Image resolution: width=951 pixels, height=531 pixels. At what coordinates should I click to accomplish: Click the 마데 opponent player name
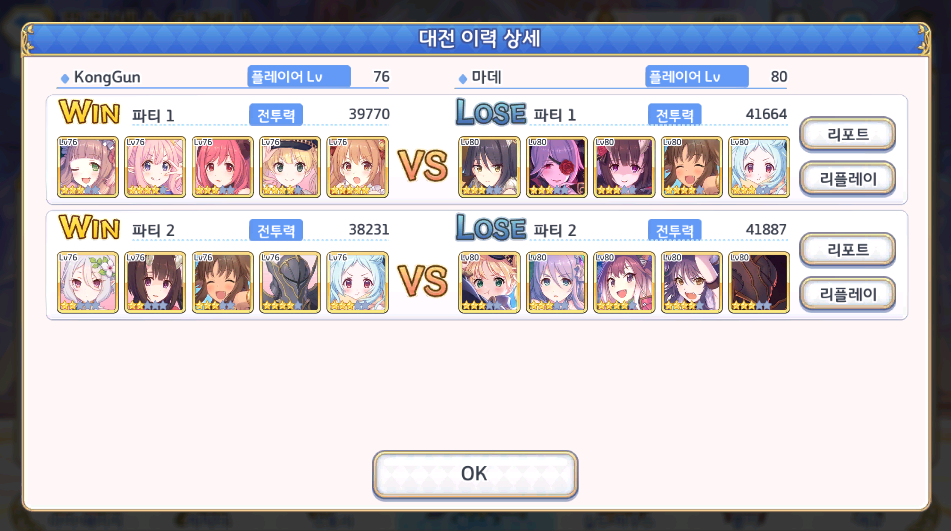point(486,77)
